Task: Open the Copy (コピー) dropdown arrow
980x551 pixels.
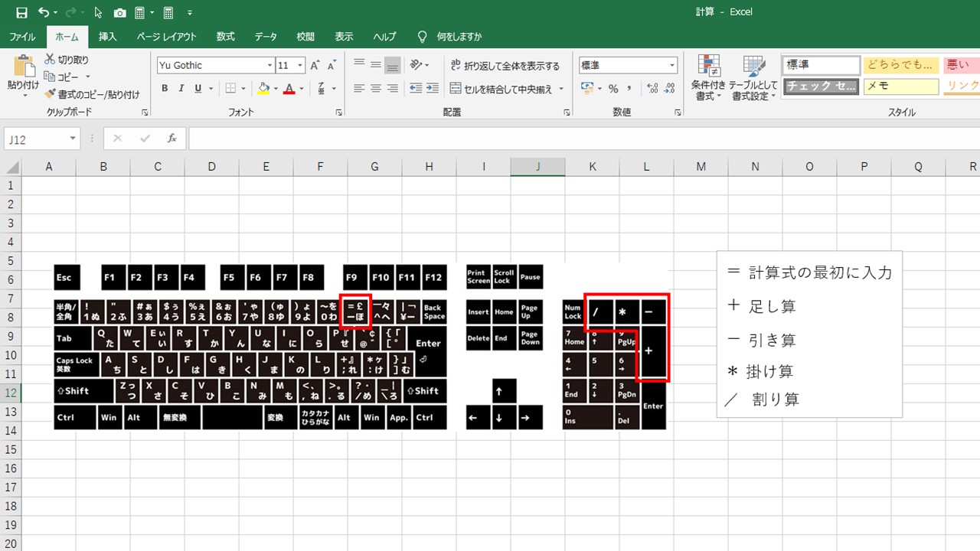Action: 87,77
